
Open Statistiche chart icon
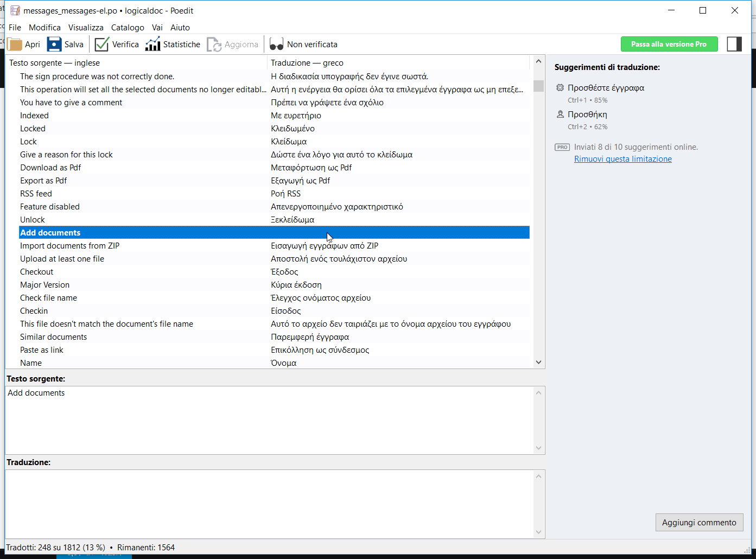153,45
